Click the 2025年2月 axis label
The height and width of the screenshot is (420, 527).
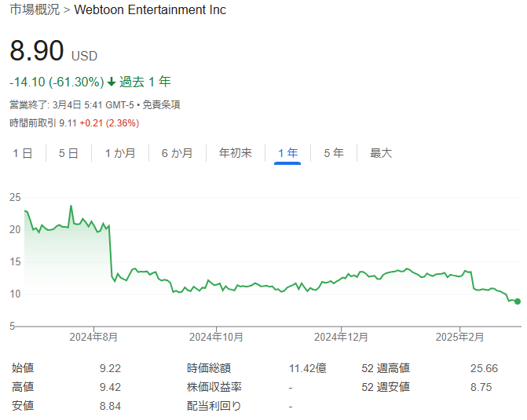459,337
